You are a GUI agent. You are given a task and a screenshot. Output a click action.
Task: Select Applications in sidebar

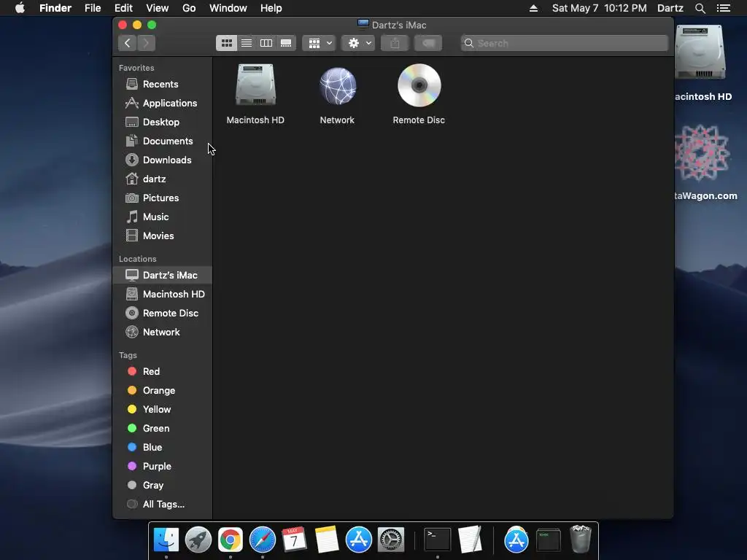click(163, 104)
